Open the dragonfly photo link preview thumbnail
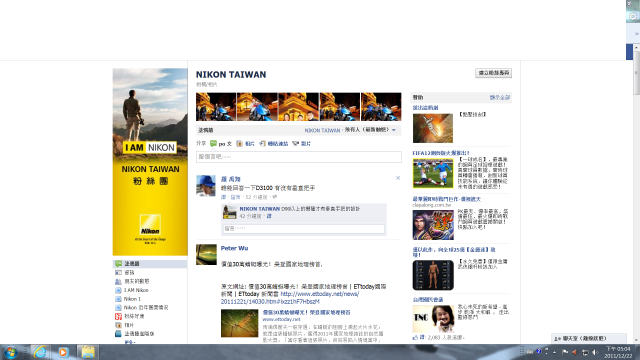This screenshot has height=360, width=640. [239, 323]
